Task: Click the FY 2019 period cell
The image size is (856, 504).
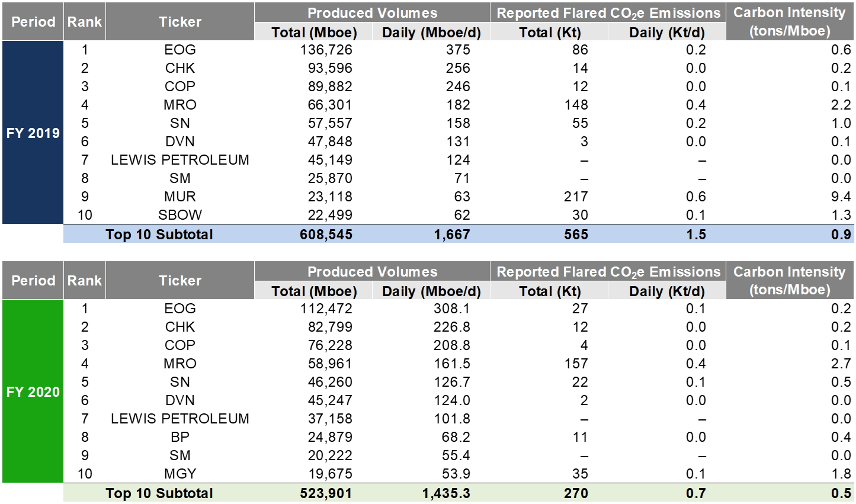Action: pos(33,133)
